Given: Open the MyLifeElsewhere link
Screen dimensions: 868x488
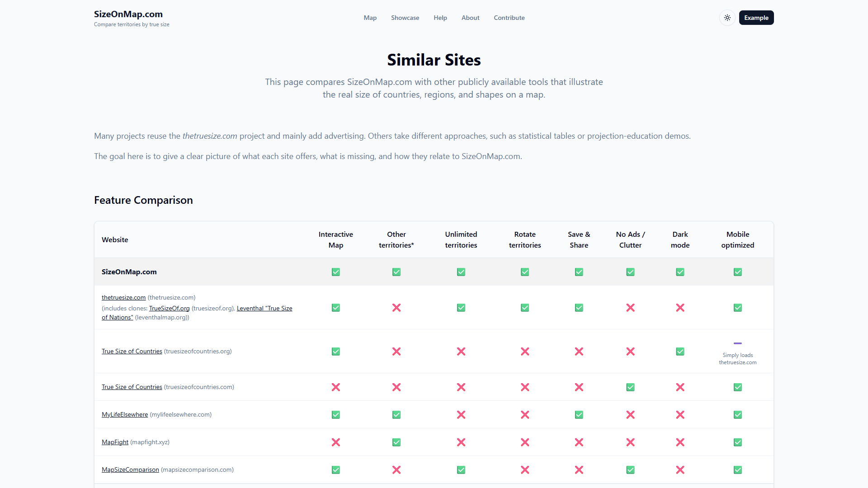Looking at the screenshot, I should click(125, 414).
